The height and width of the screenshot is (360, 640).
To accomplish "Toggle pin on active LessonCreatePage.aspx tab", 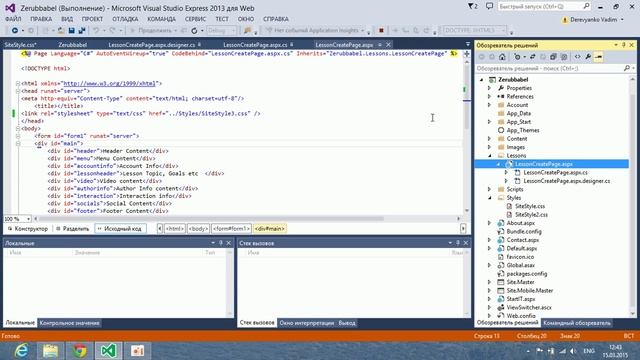I will point(380,44).
